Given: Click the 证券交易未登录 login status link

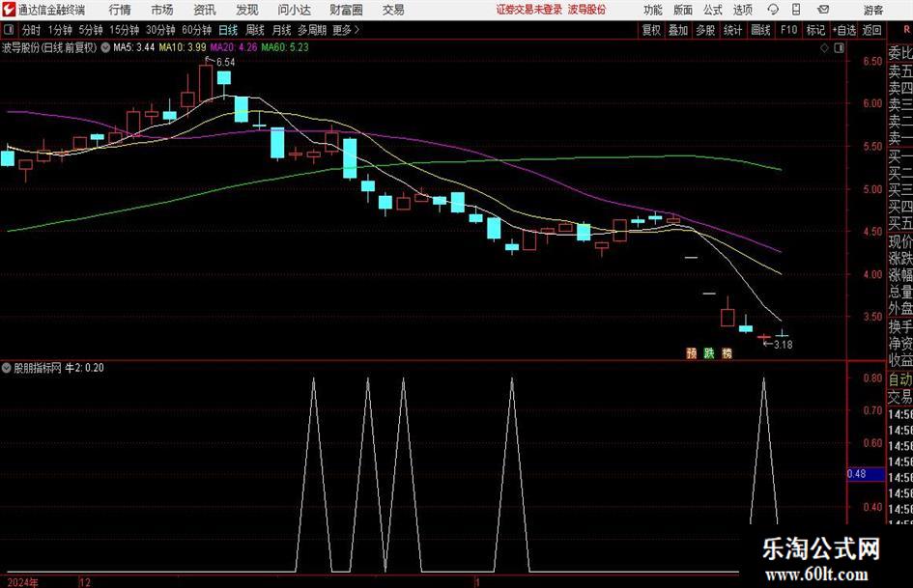Looking at the screenshot, I should coord(529,10).
